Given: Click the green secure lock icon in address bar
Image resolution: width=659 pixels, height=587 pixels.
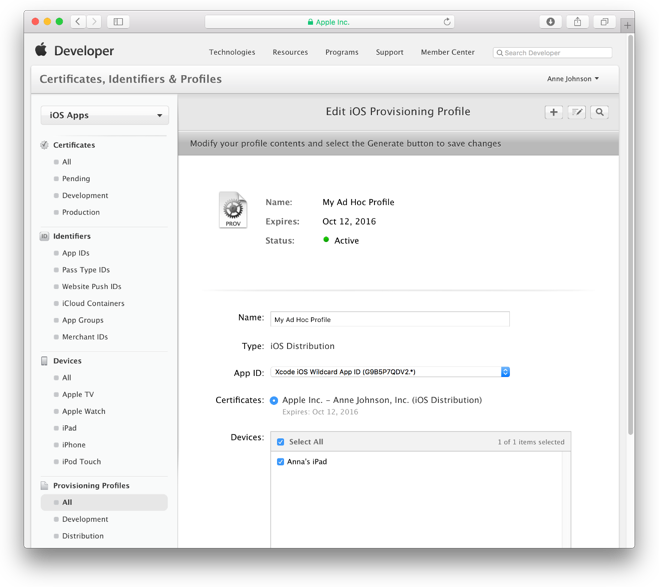Looking at the screenshot, I should pos(310,22).
